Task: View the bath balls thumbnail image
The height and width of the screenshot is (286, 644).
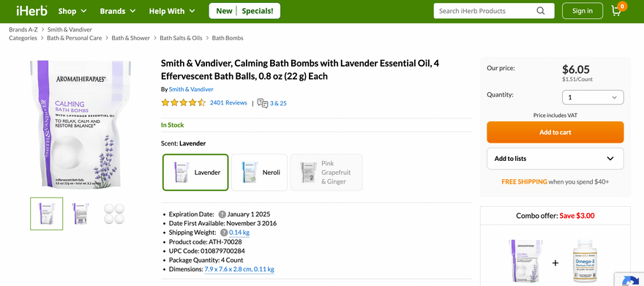Action: [113, 214]
